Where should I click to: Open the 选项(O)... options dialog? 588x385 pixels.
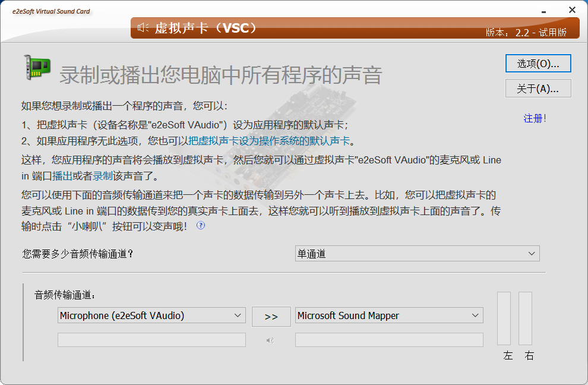tap(538, 64)
